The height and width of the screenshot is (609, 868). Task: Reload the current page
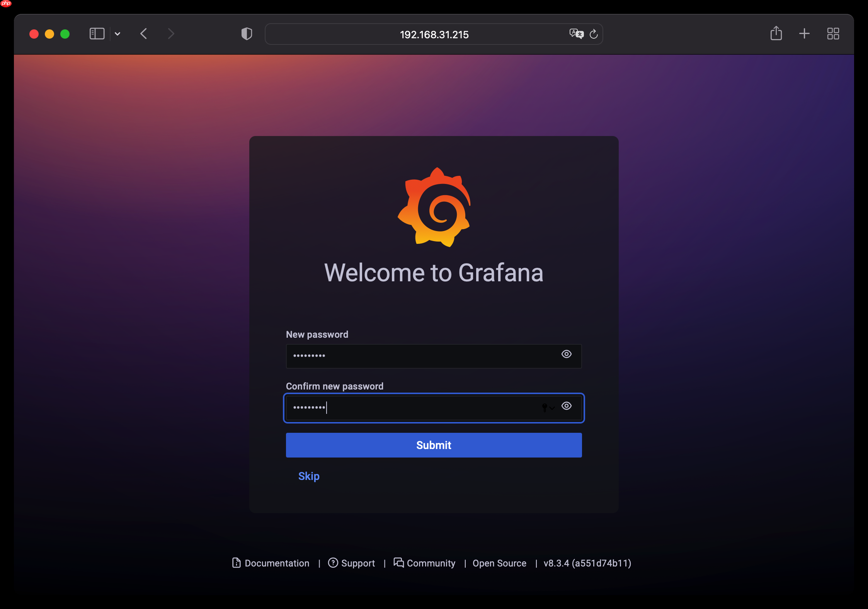coord(594,34)
